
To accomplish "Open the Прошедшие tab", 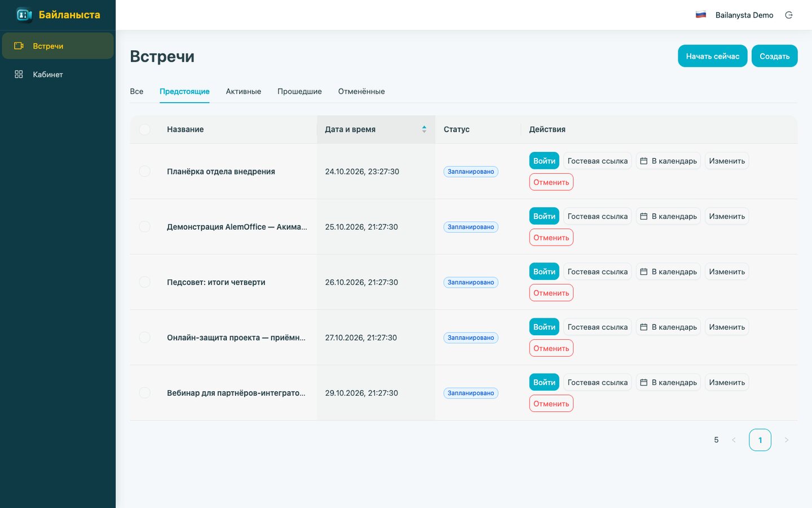I will (x=299, y=91).
